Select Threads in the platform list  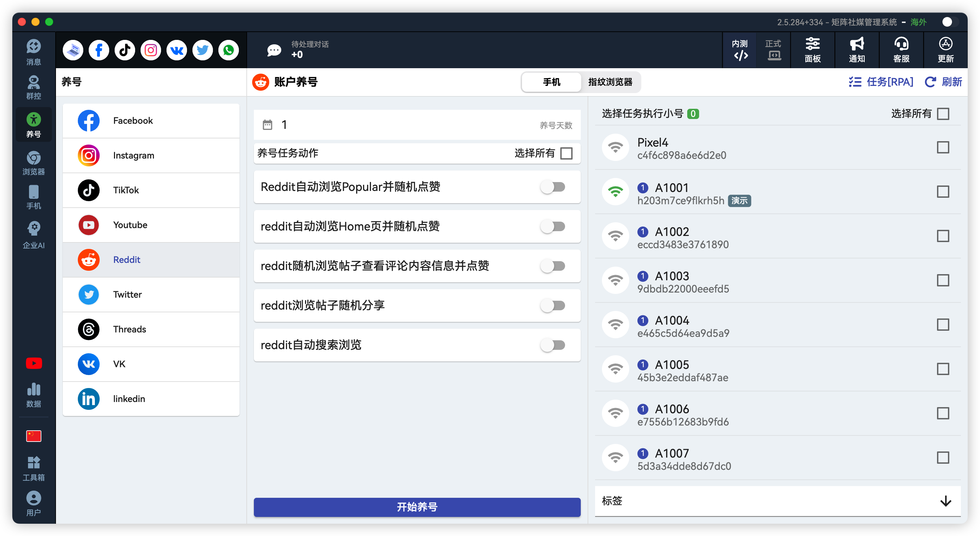tap(151, 329)
